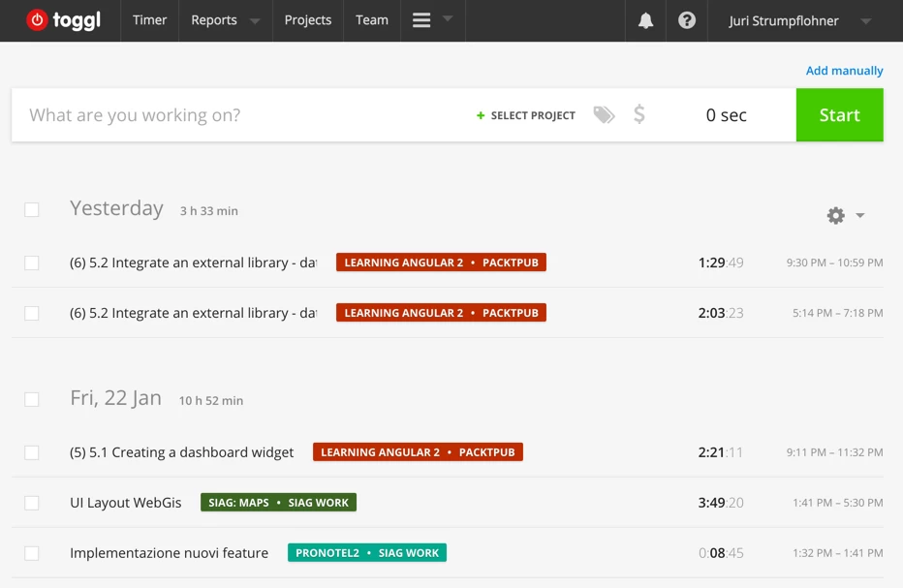Click the 10 h 52 min daily total
This screenshot has width=903, height=588.
tap(211, 400)
